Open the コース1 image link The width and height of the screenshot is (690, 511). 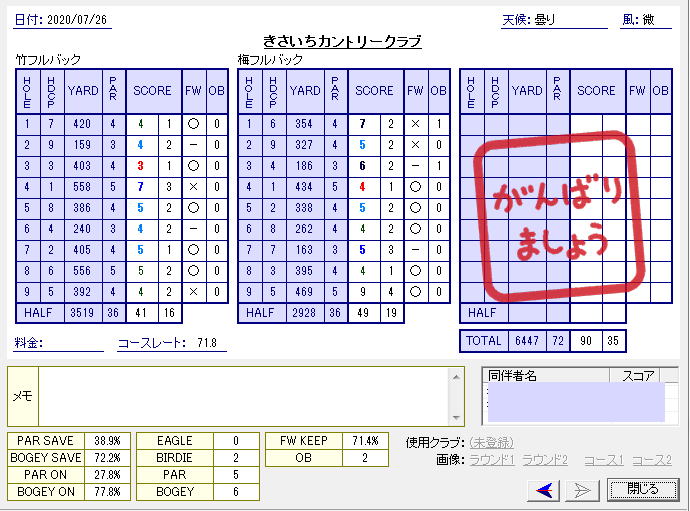605,460
